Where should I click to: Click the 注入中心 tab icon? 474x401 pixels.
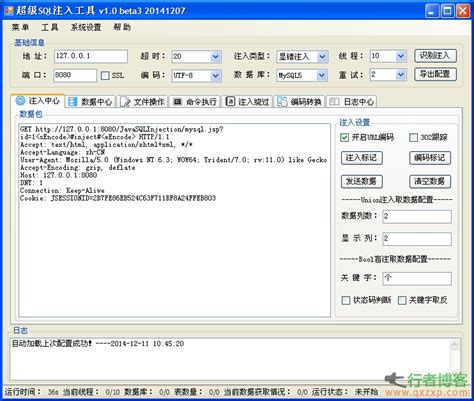[x=20, y=100]
